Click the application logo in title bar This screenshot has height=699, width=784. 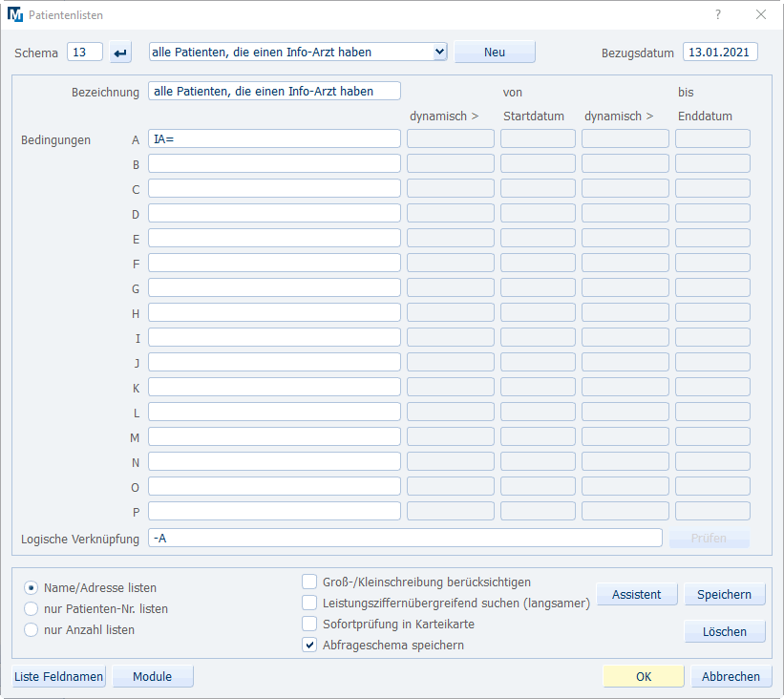[x=15, y=15]
